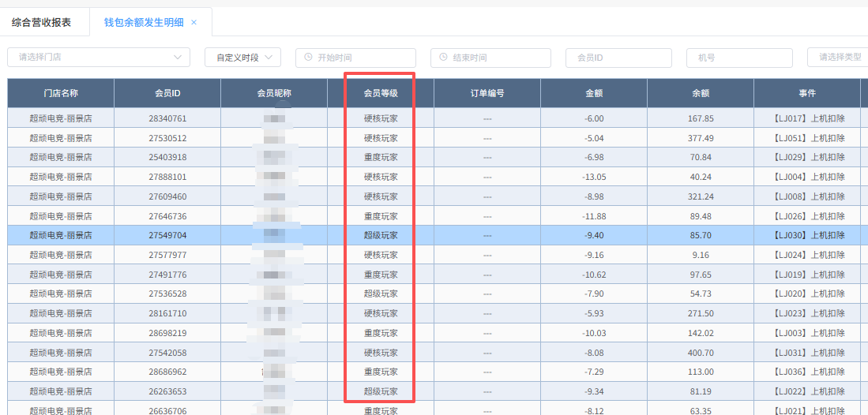Open the 请选择门店 store dropdown
868x415 pixels.
tap(99, 57)
